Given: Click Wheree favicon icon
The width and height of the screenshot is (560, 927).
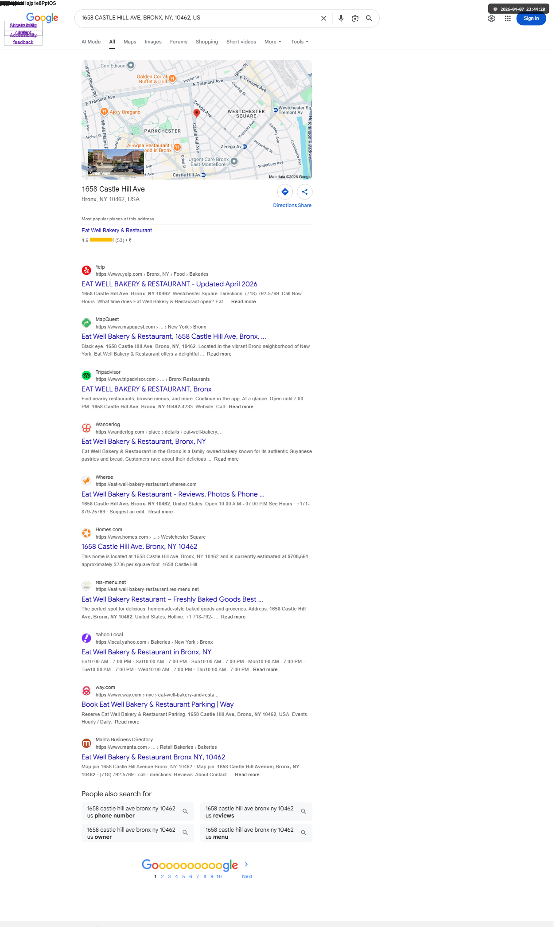Looking at the screenshot, I should (86, 481).
